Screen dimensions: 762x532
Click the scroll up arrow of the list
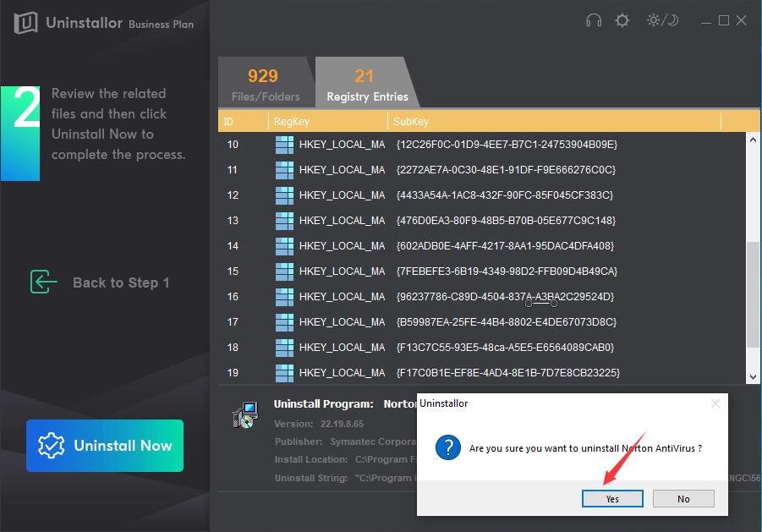click(753, 140)
